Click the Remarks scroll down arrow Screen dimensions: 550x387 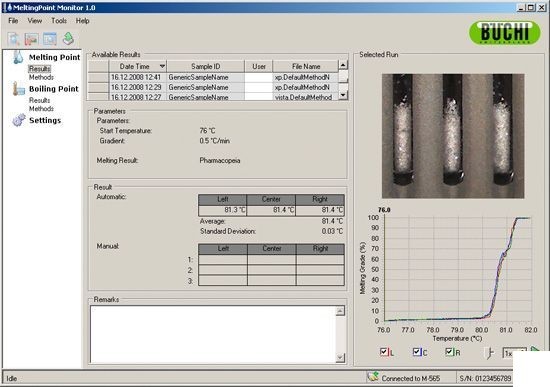(x=340, y=358)
